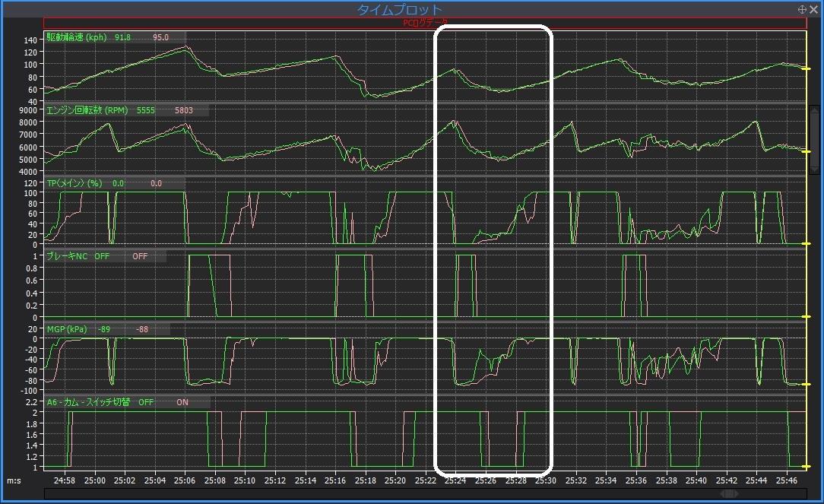Click the -88 MGP value
This screenshot has width=824, height=504.
142,329
